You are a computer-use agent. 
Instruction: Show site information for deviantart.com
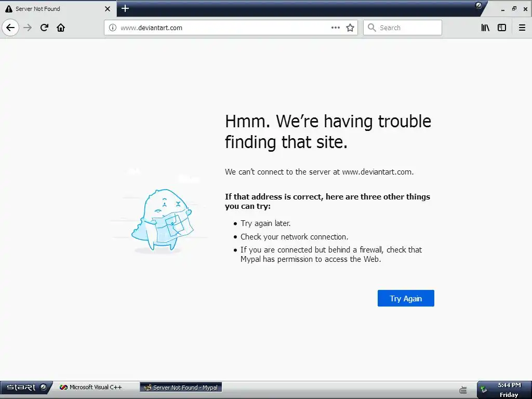113,28
